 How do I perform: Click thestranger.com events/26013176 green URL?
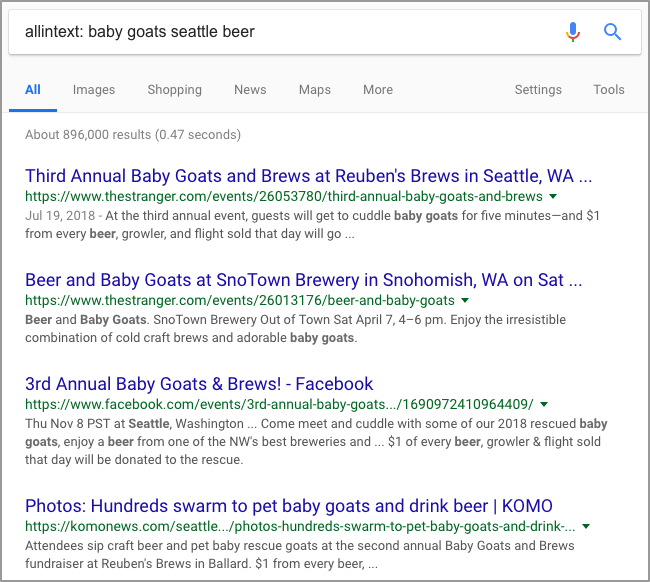point(240,301)
